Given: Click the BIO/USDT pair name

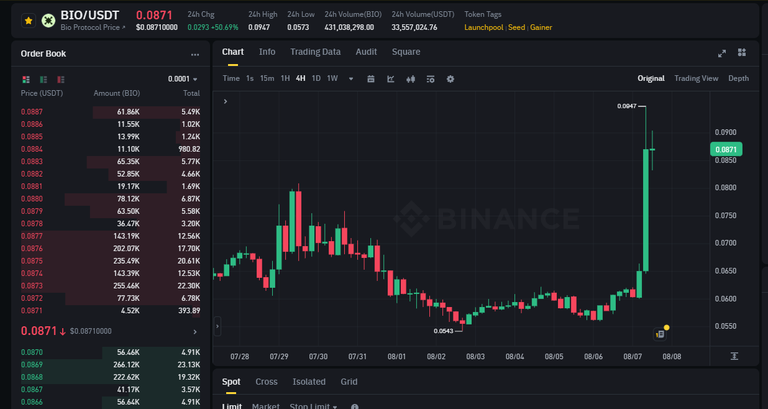Looking at the screenshot, I should [x=90, y=15].
